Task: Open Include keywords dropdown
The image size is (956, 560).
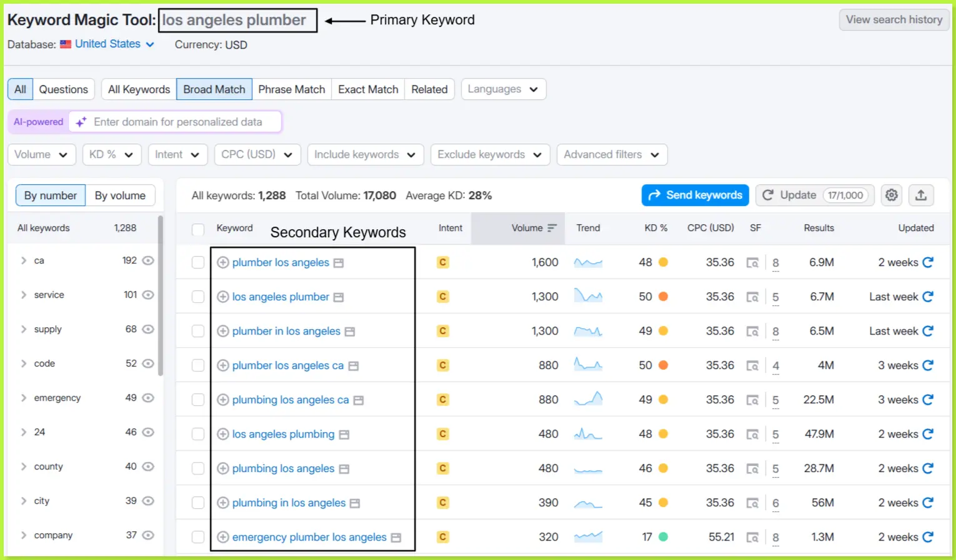Action: 366,155
